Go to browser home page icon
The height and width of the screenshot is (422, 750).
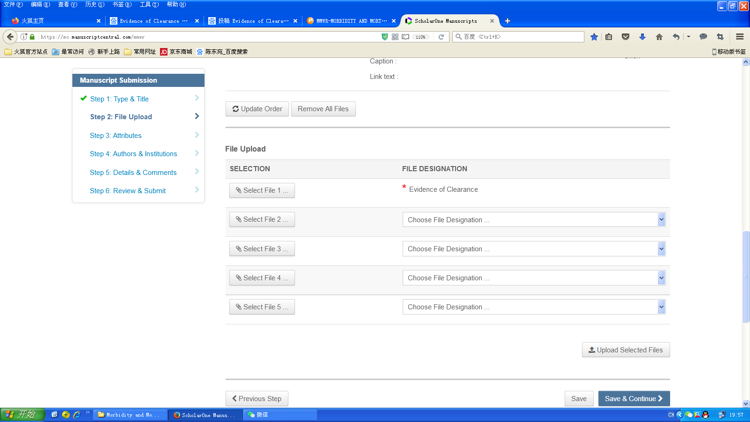point(659,37)
